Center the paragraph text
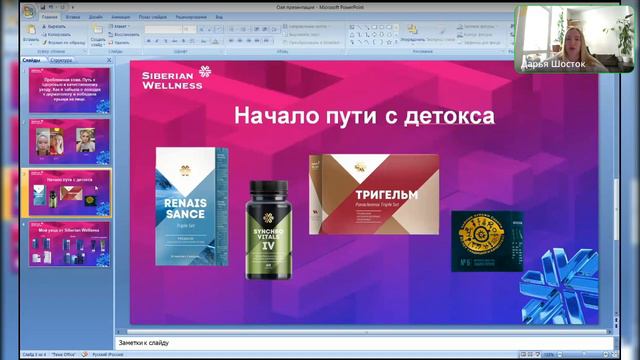 click(x=240, y=41)
